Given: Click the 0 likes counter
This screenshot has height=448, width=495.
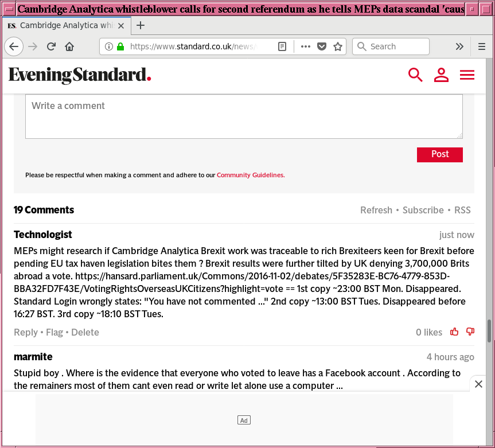Looking at the screenshot, I should (x=429, y=333).
